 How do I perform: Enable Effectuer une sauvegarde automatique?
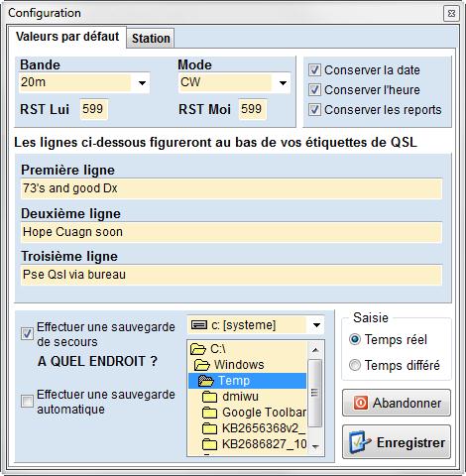coord(27,402)
